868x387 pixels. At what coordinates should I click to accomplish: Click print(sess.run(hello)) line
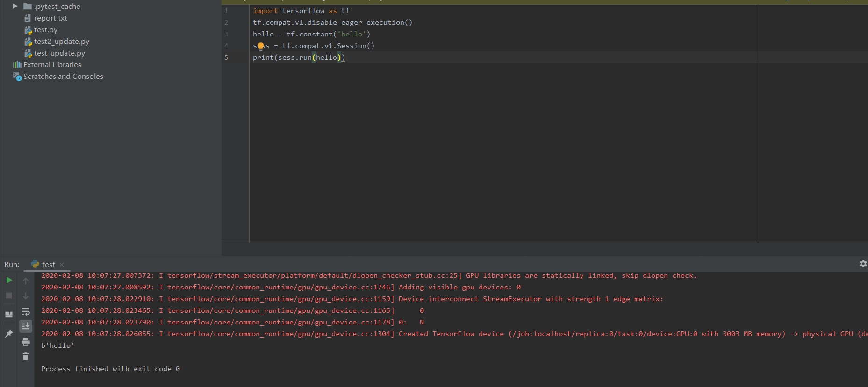[x=299, y=57]
